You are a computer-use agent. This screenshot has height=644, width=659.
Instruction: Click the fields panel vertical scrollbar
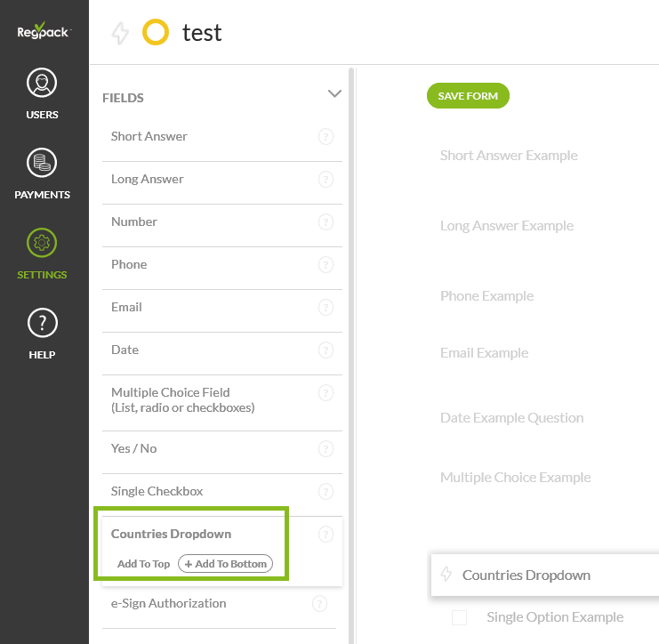pos(352,356)
